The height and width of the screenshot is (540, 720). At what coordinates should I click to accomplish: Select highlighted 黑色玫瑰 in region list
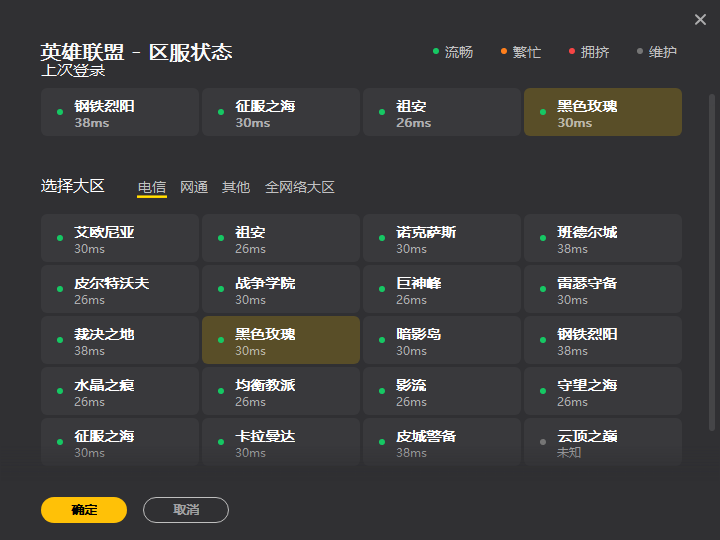[281, 340]
